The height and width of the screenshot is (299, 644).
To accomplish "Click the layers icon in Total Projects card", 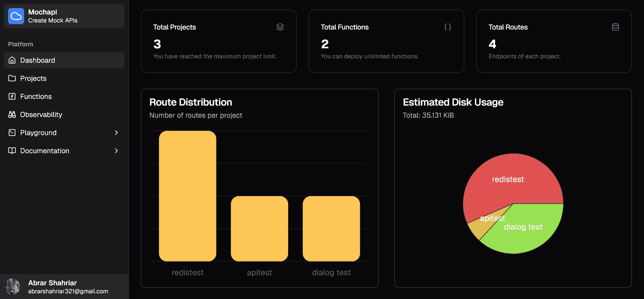I will click(280, 27).
